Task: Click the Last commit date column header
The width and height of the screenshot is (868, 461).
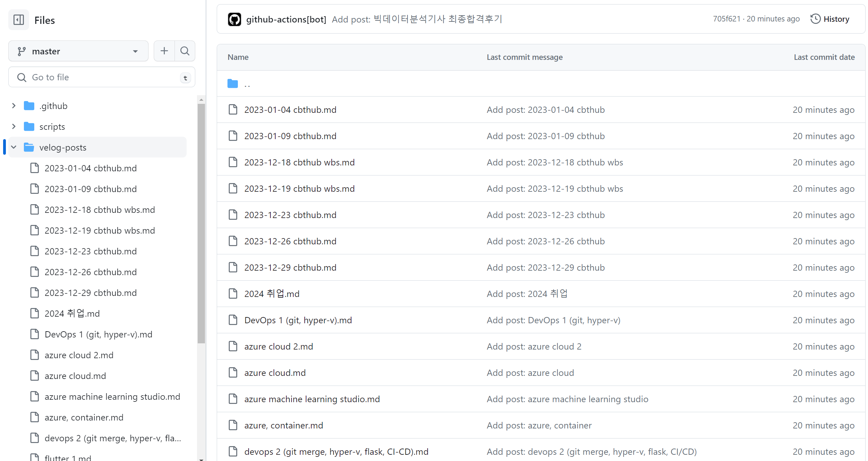Action: pos(824,57)
